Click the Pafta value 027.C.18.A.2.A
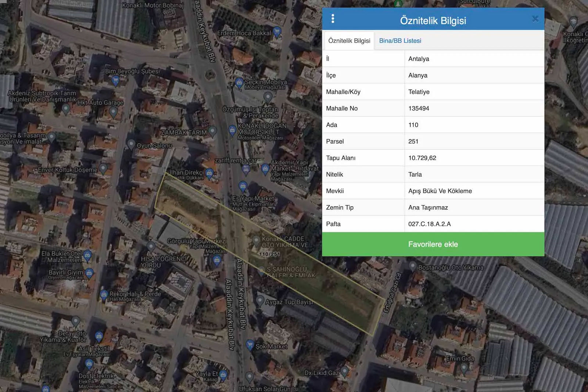Screen dimensions: 588x392 click(x=429, y=224)
